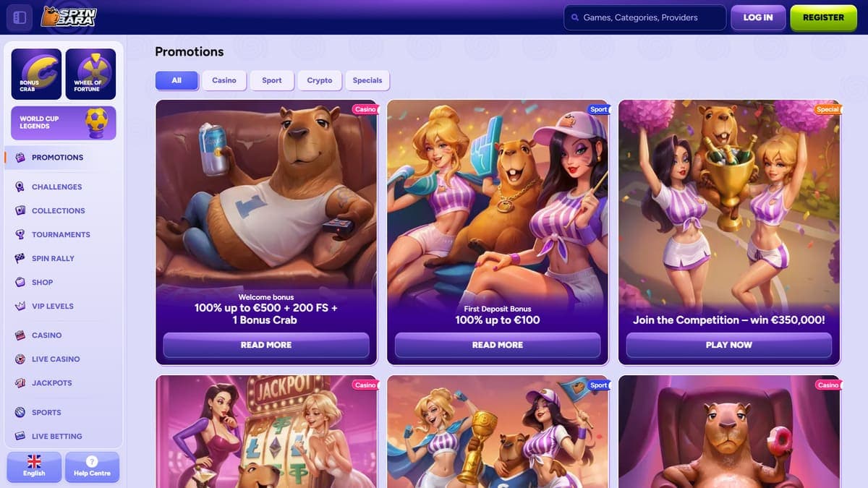The height and width of the screenshot is (488, 868).
Task: Click the search magnifier icon
Action: 575,18
